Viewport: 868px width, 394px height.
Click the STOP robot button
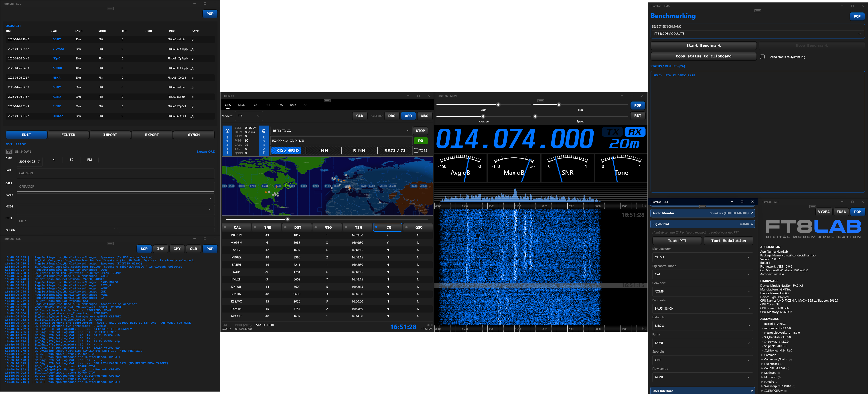(x=420, y=131)
